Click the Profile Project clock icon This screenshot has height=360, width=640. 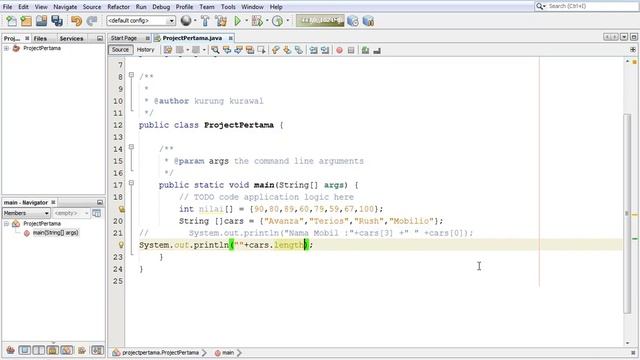pyautogui.click(x=278, y=21)
